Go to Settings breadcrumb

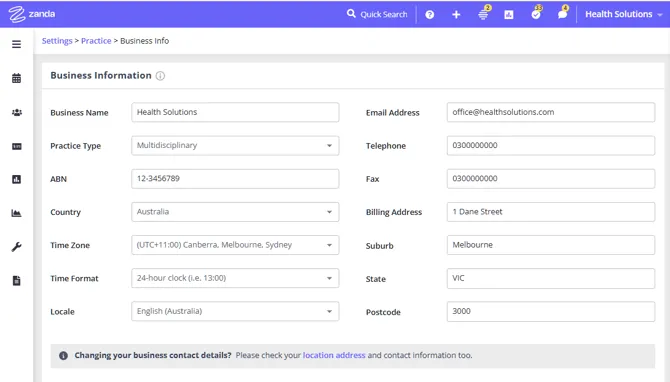[57, 41]
